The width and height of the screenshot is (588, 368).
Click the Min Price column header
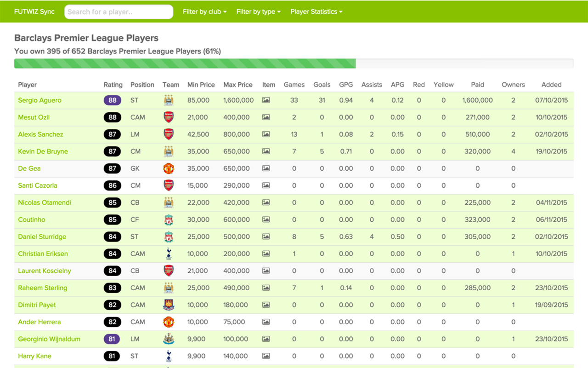[201, 85]
